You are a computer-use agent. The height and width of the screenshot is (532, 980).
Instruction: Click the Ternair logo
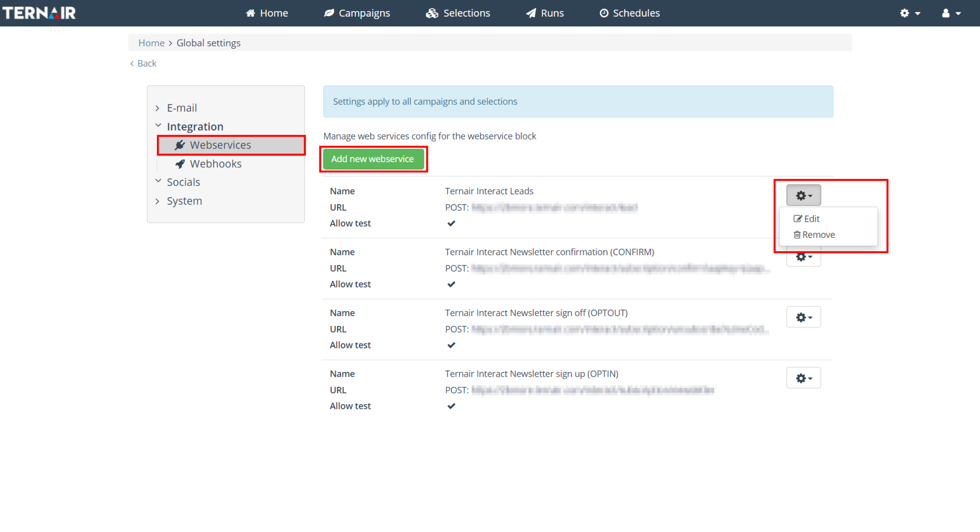[x=39, y=13]
